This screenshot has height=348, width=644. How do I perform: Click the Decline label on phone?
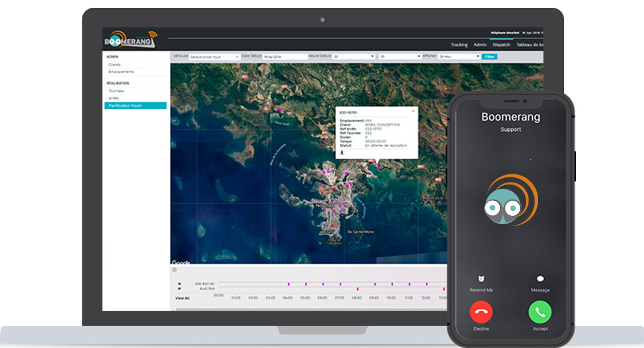481,329
